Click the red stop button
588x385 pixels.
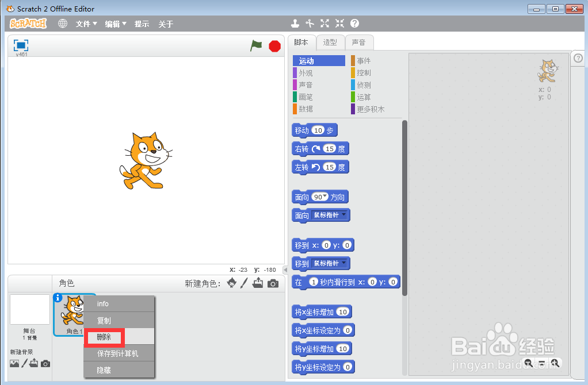[275, 46]
